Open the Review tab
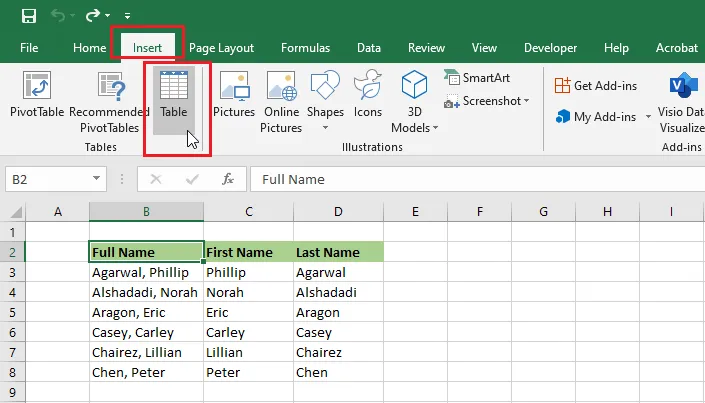The height and width of the screenshot is (403, 705). tap(426, 48)
